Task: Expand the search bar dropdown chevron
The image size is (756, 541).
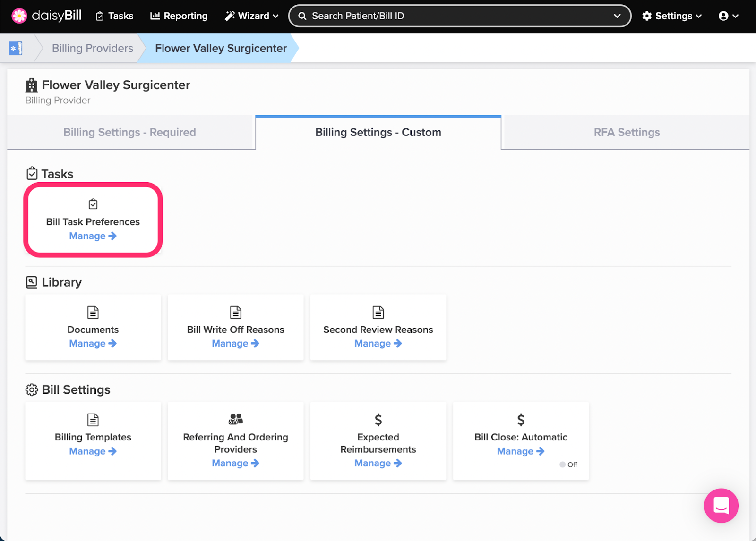Action: pos(617,16)
